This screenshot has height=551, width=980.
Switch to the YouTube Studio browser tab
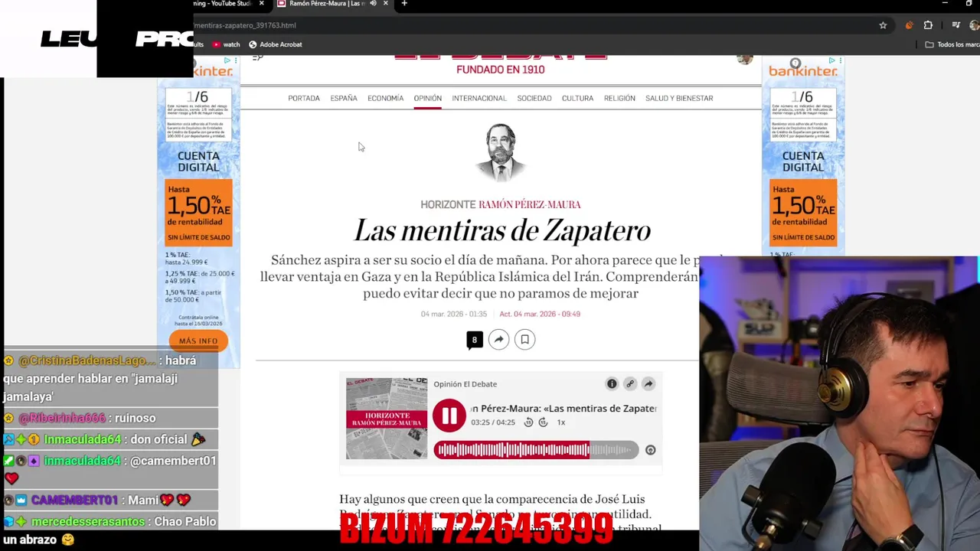point(222,4)
